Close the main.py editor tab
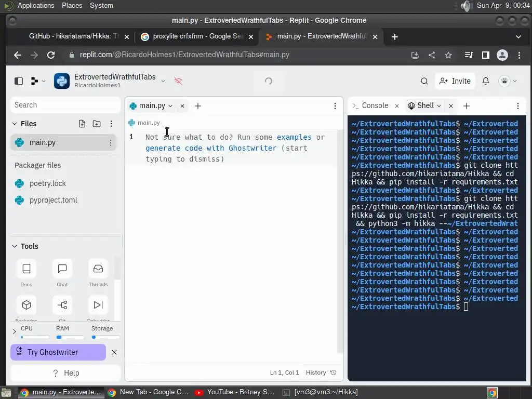The width and height of the screenshot is (532, 399). (182, 106)
